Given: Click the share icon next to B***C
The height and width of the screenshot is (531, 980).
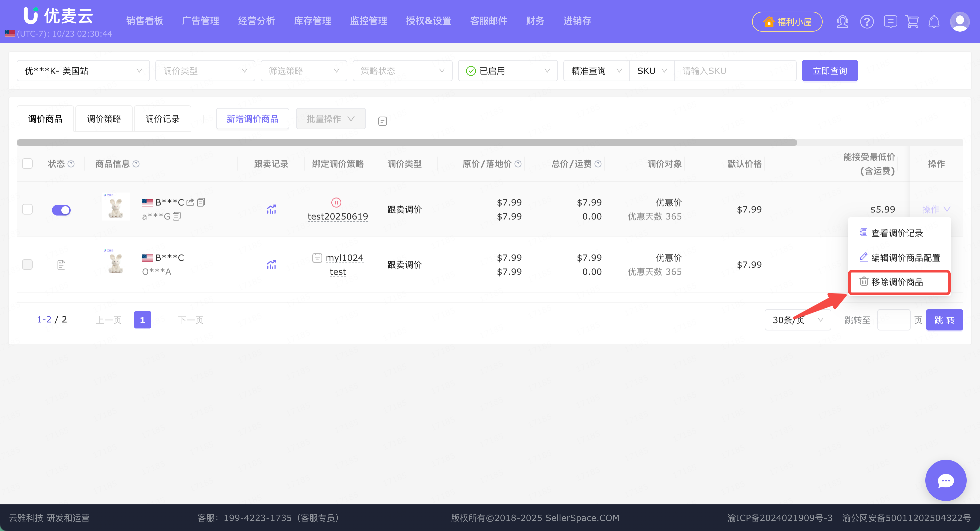Looking at the screenshot, I should click(x=191, y=202).
